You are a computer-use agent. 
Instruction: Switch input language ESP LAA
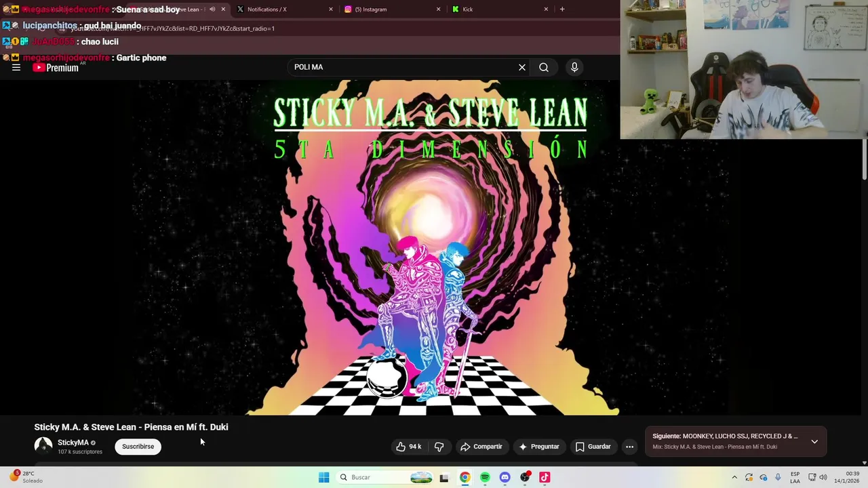pyautogui.click(x=795, y=477)
